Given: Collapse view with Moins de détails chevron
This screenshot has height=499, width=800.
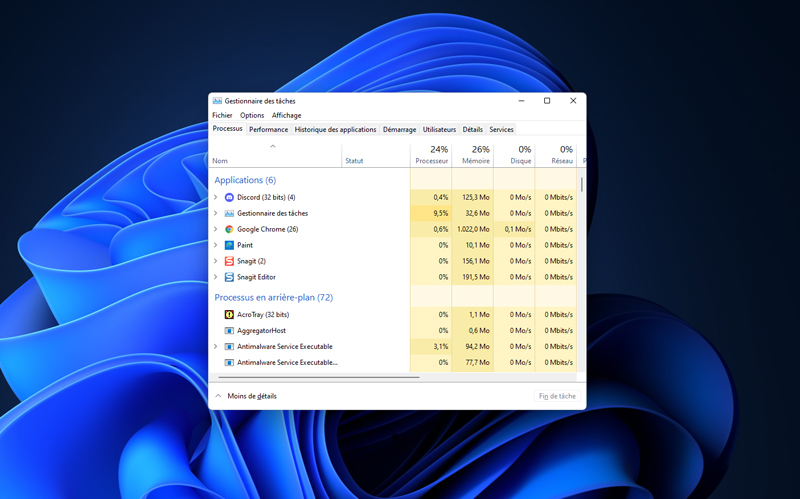Looking at the screenshot, I should [218, 396].
